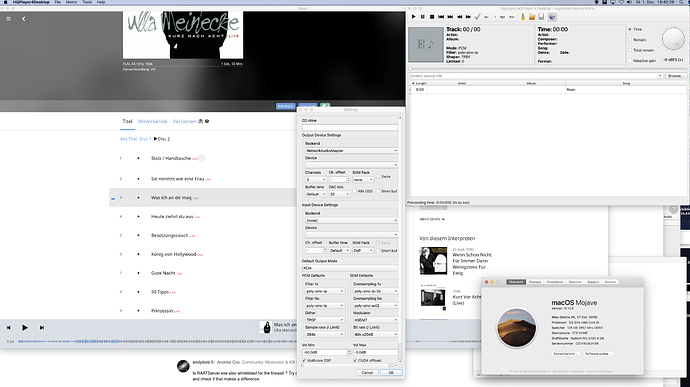Click HQPlayer track position slider
This screenshot has height=387, width=690.
[547, 69]
